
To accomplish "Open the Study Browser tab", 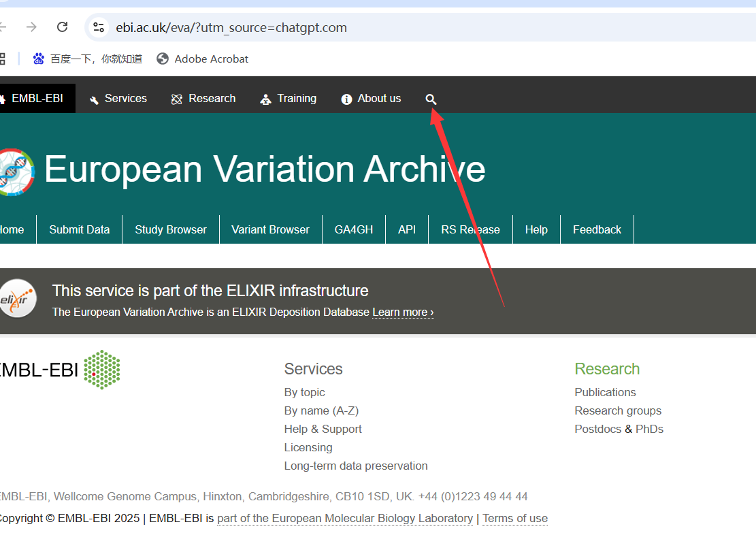I will click(x=171, y=229).
